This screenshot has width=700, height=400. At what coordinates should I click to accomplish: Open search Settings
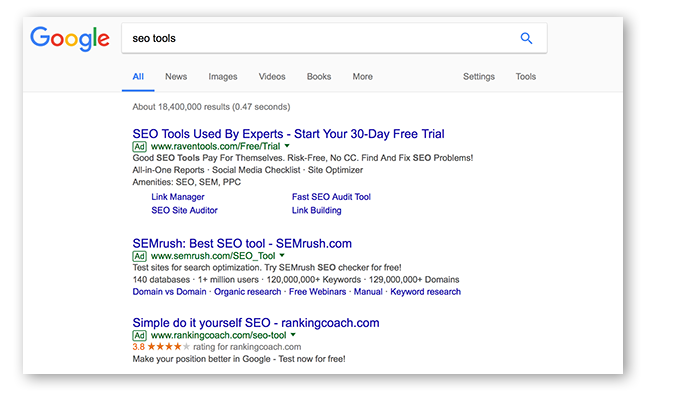pyautogui.click(x=479, y=77)
